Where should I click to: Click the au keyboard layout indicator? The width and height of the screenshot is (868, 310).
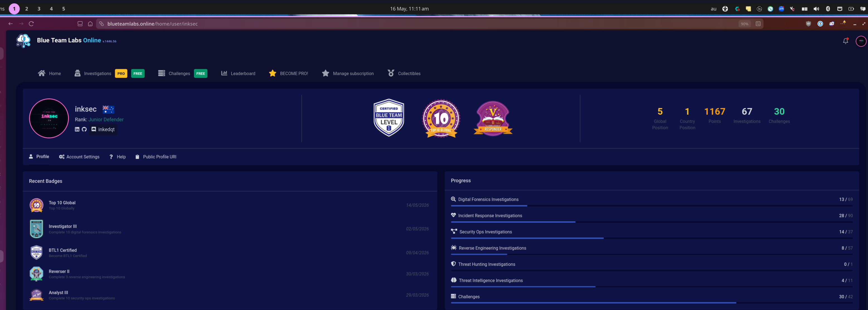[713, 9]
